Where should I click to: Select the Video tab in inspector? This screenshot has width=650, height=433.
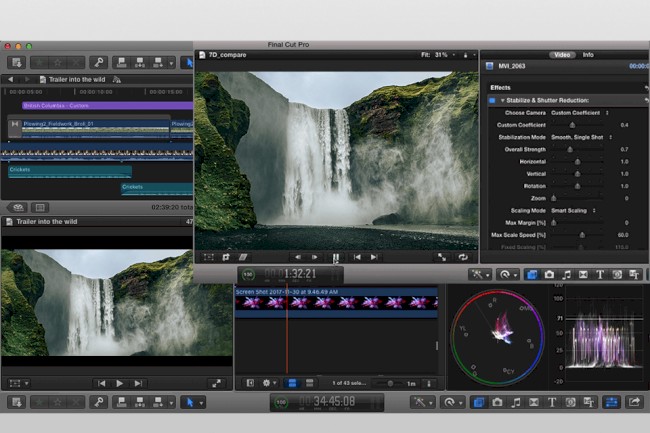561,54
